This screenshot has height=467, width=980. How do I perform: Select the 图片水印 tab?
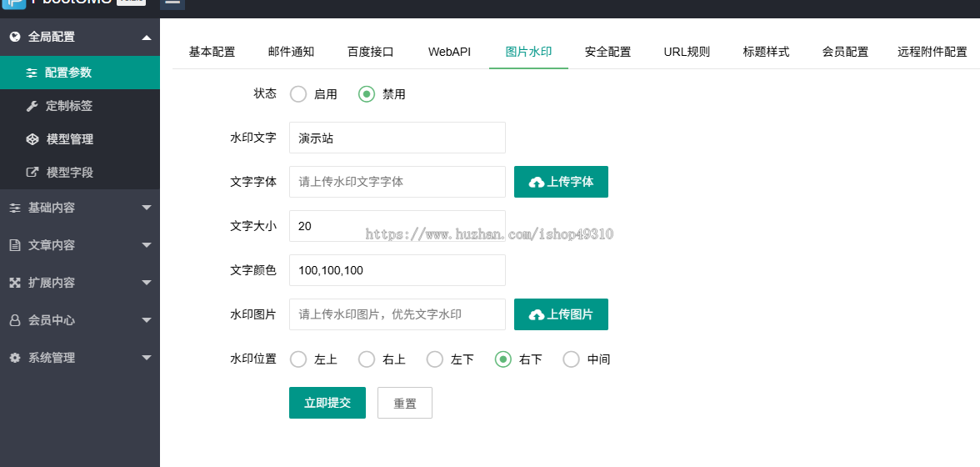[x=528, y=52]
